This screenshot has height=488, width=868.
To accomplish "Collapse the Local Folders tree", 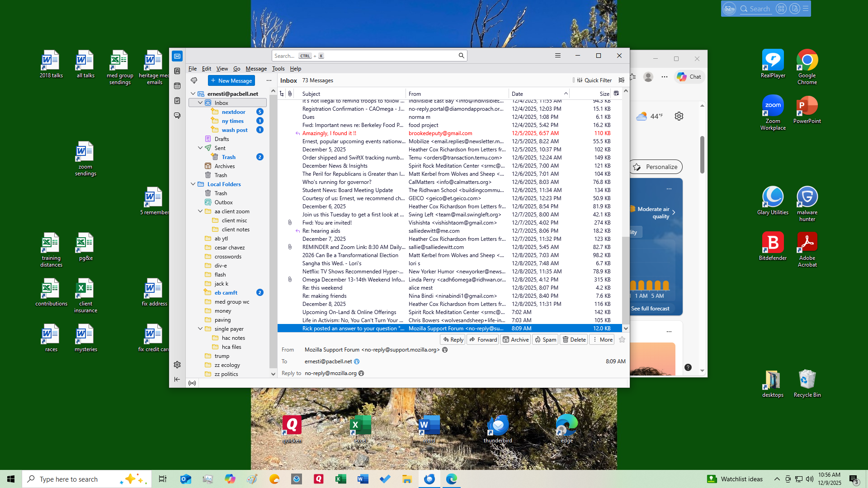I will coord(193,184).
